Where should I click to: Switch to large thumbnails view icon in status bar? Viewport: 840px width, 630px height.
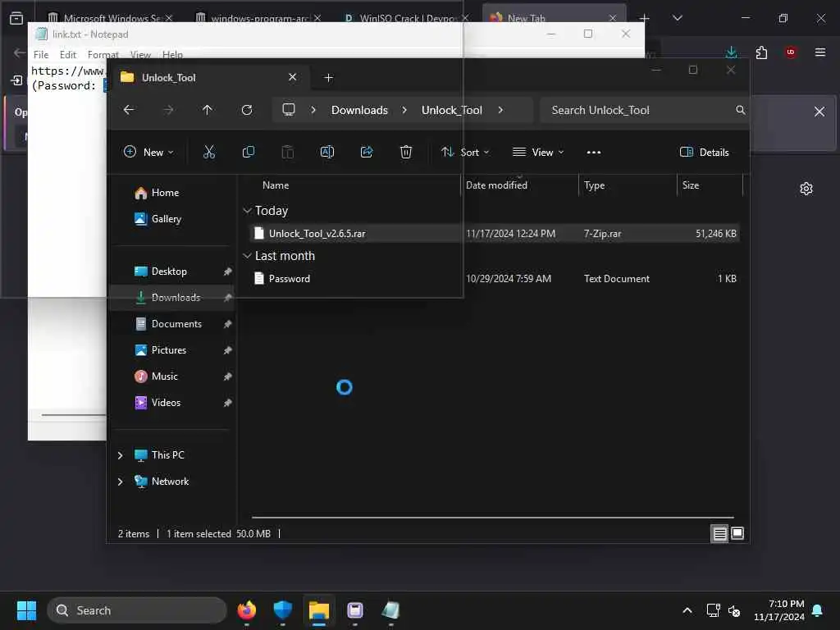tap(737, 533)
